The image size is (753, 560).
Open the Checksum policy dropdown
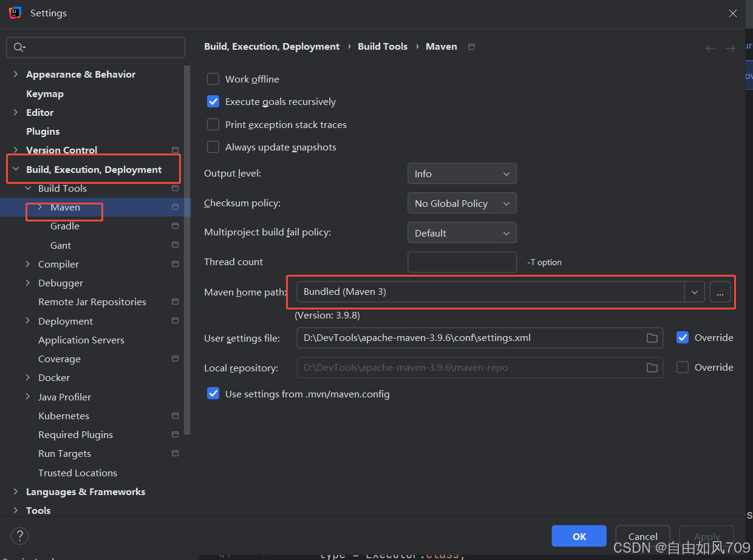pyautogui.click(x=462, y=203)
